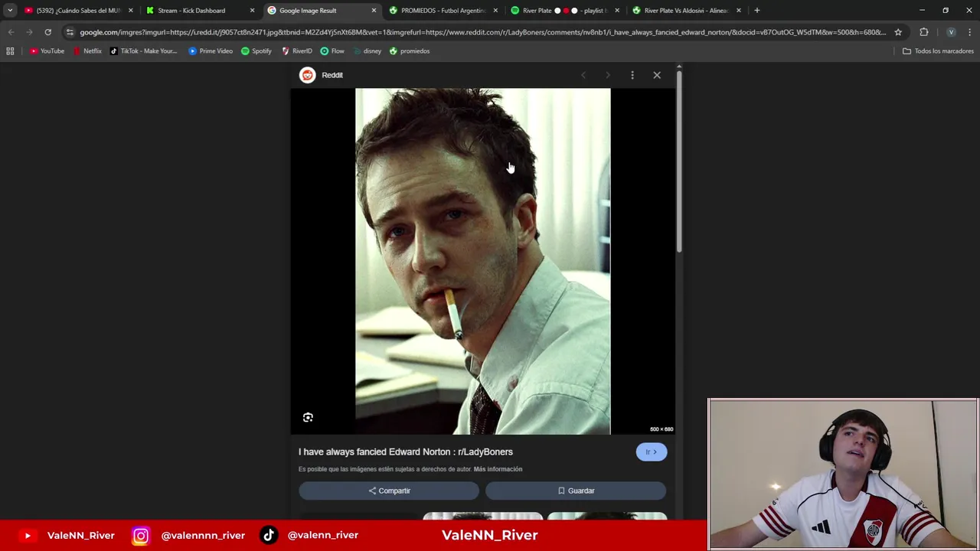Image resolution: width=980 pixels, height=551 pixels.
Task: Click the Reddit source name
Action: pos(332,75)
